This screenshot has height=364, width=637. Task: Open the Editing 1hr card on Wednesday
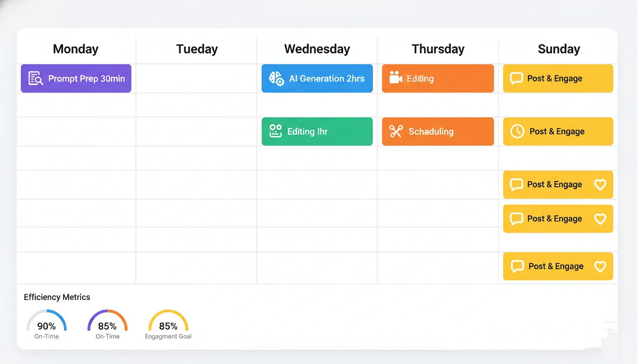coord(317,131)
